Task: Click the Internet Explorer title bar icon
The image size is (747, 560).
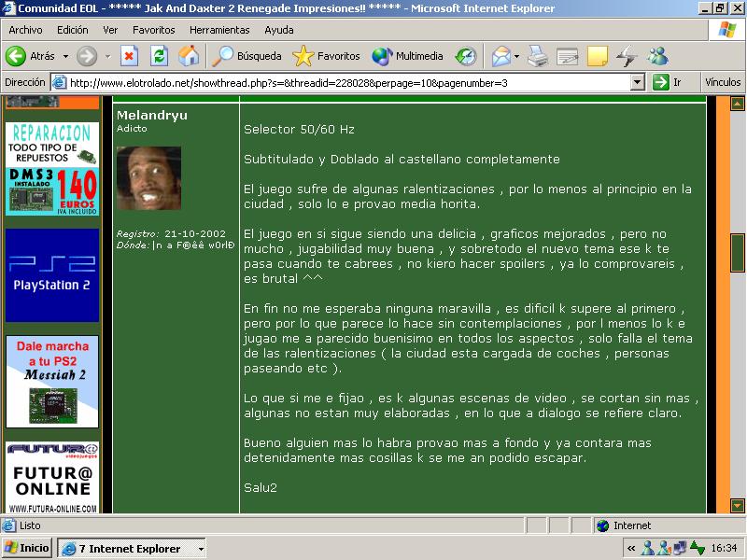Action: coord(9,8)
